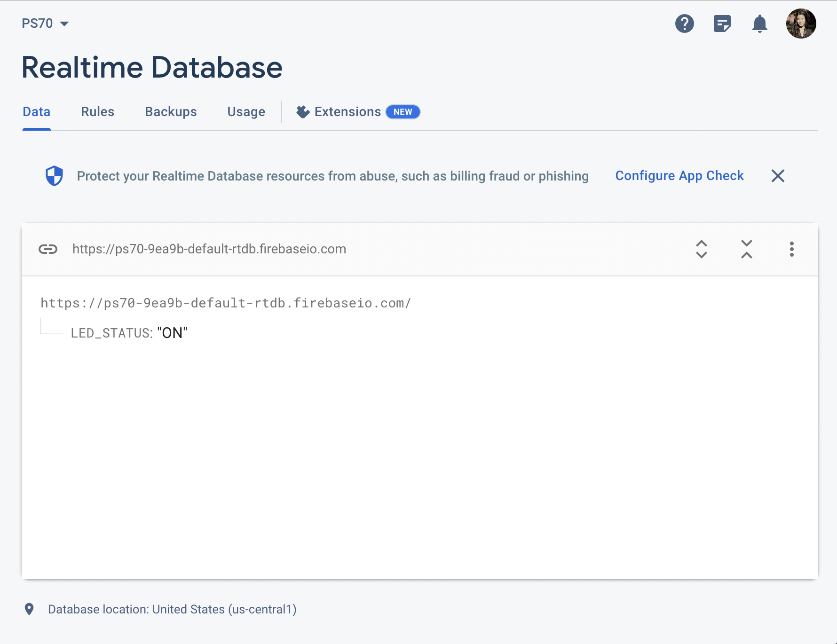The width and height of the screenshot is (837, 644).
Task: Open the user account avatar
Action: click(x=801, y=24)
